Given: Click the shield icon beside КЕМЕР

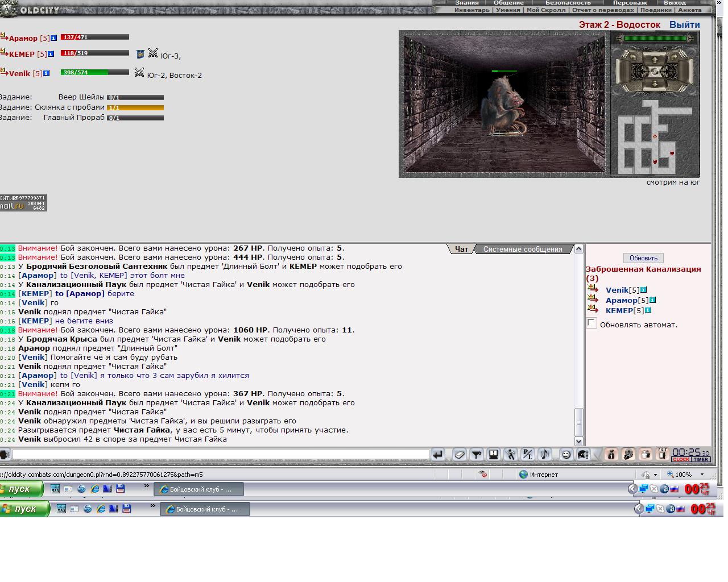Looking at the screenshot, I should pyautogui.click(x=140, y=54).
